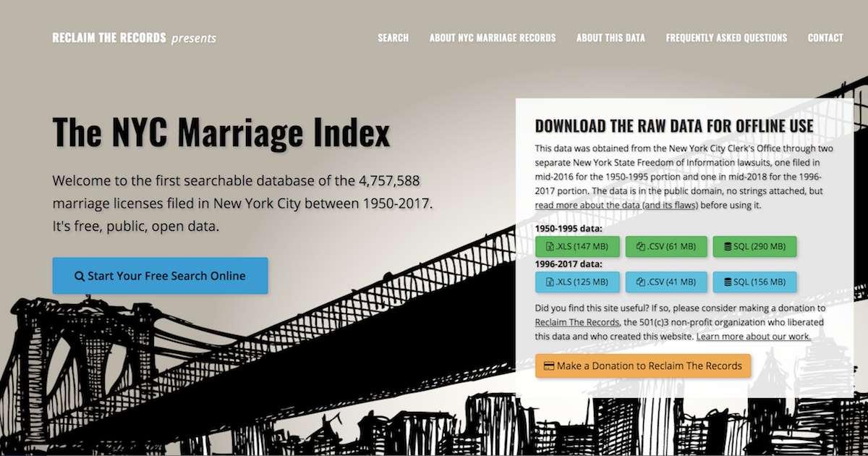Download the 1996-2017 SQL database file

point(754,282)
